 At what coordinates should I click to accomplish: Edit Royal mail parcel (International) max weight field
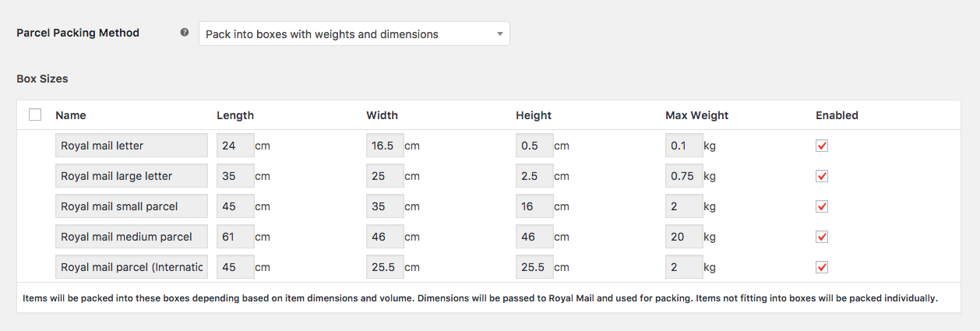[684, 267]
